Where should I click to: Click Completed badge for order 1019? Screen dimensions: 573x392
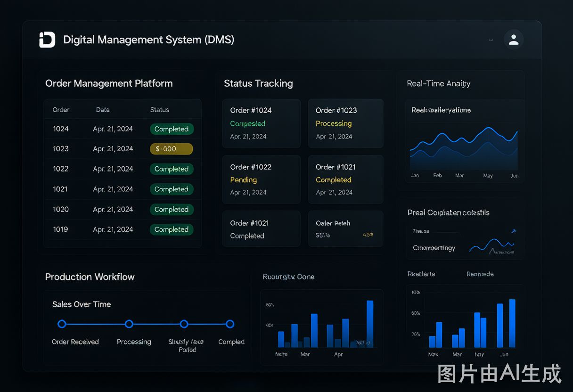pyautogui.click(x=172, y=229)
